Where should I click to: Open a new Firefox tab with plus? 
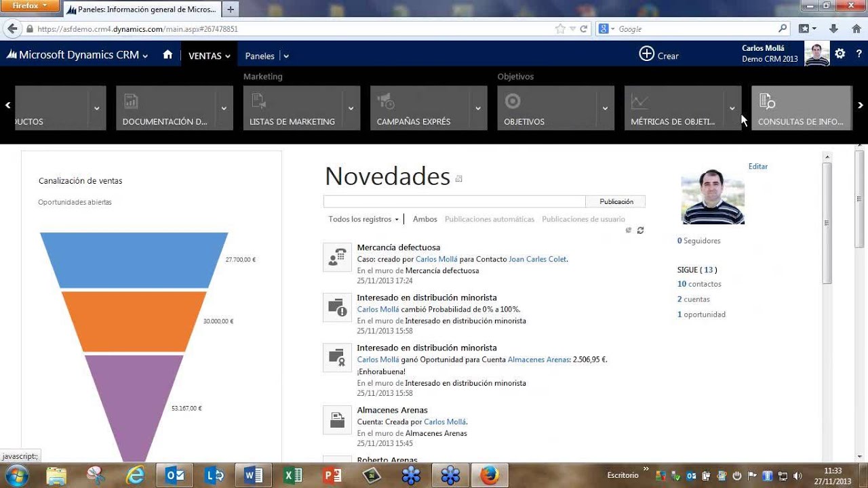click(x=231, y=9)
